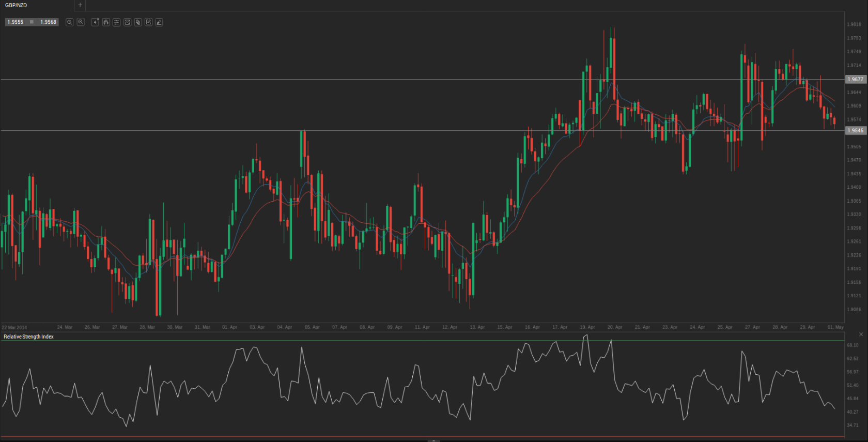Select the 1.9545 horizontal line price tag
Image resolution: width=868 pixels, height=442 pixels.
coord(855,131)
